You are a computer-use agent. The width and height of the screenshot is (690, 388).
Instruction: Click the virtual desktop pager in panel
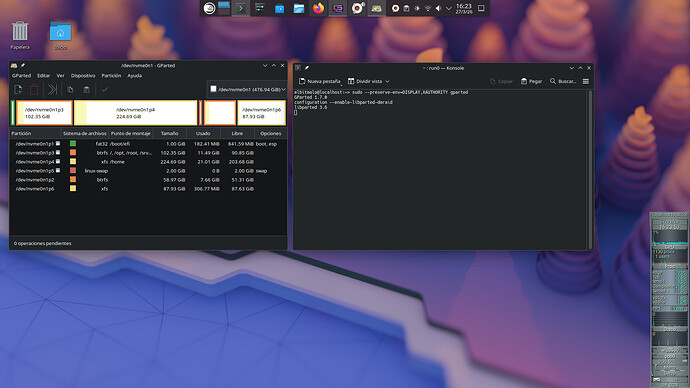pos(224,8)
